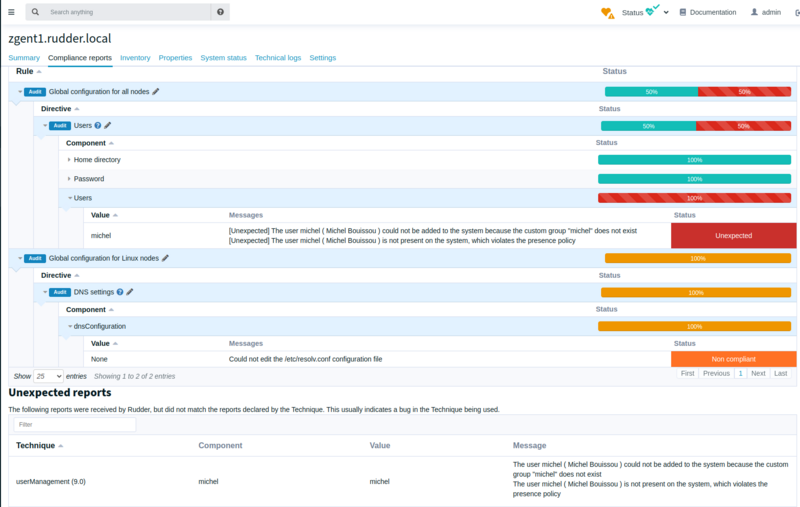
Task: Open the Properties tab
Action: [175, 58]
